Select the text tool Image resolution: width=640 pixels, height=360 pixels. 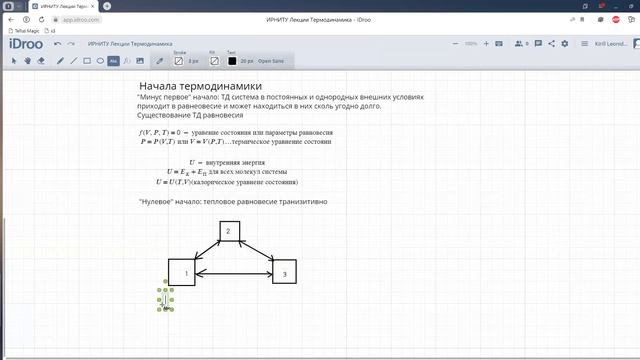coord(113,61)
